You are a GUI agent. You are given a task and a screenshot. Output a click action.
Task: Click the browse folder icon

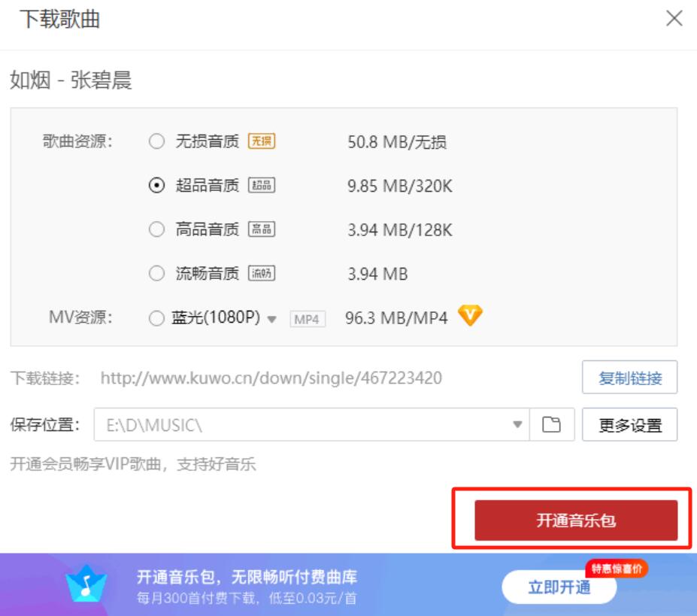(x=551, y=424)
